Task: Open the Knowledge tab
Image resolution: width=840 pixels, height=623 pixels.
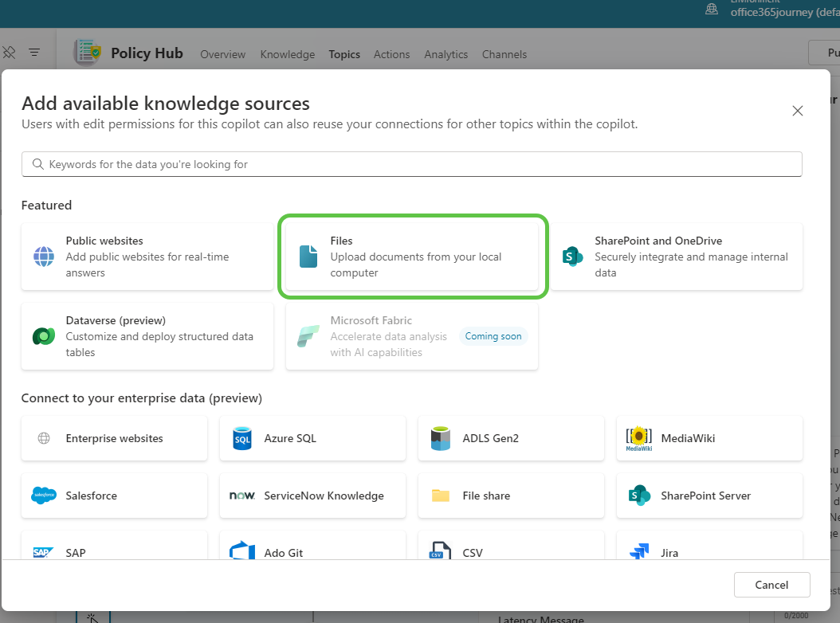Action: coord(287,54)
